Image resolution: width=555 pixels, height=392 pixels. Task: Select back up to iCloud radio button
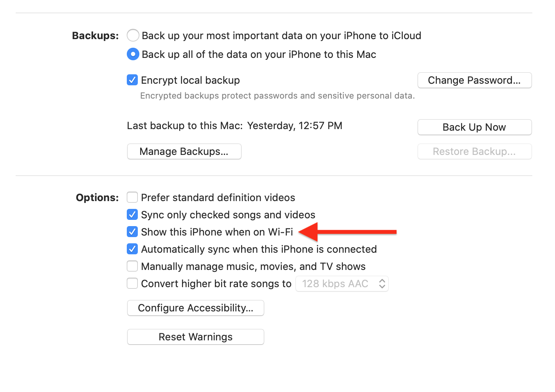pyautogui.click(x=133, y=36)
